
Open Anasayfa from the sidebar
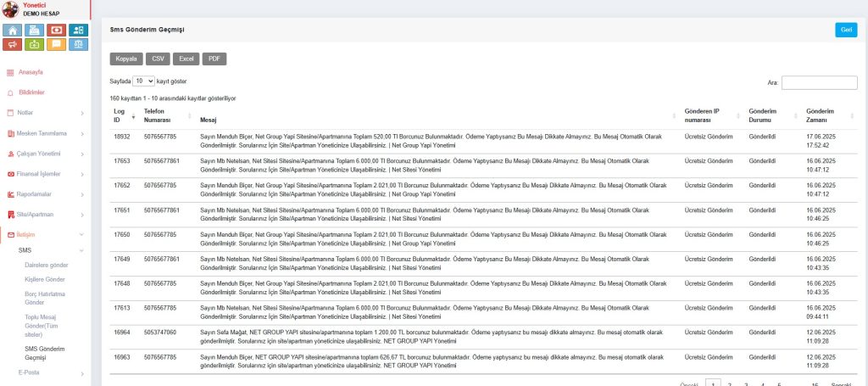tap(31, 72)
